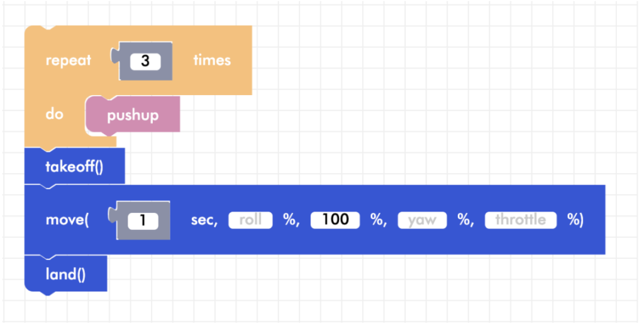Click the "sec," text in the move block
The image size is (644, 325).
pos(204,220)
